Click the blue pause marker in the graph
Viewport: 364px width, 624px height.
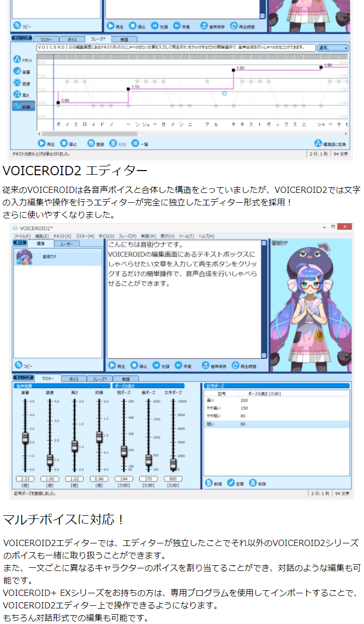pos(225,94)
